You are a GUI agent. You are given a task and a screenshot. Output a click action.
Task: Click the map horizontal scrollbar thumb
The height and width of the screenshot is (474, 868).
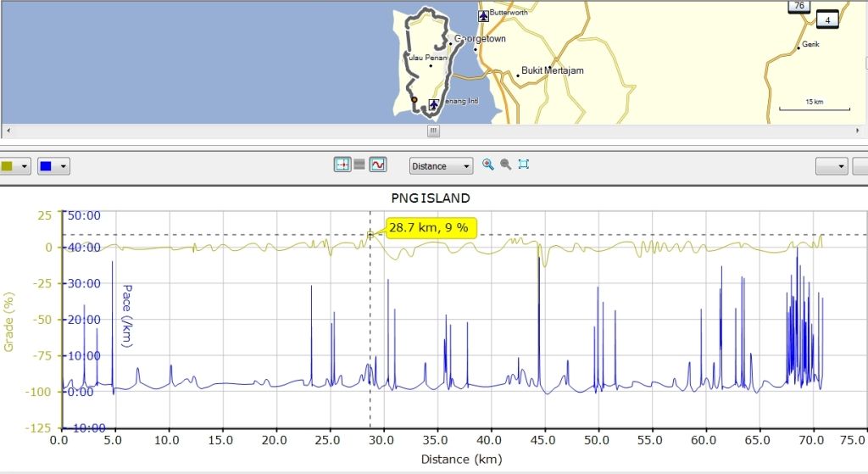click(433, 131)
